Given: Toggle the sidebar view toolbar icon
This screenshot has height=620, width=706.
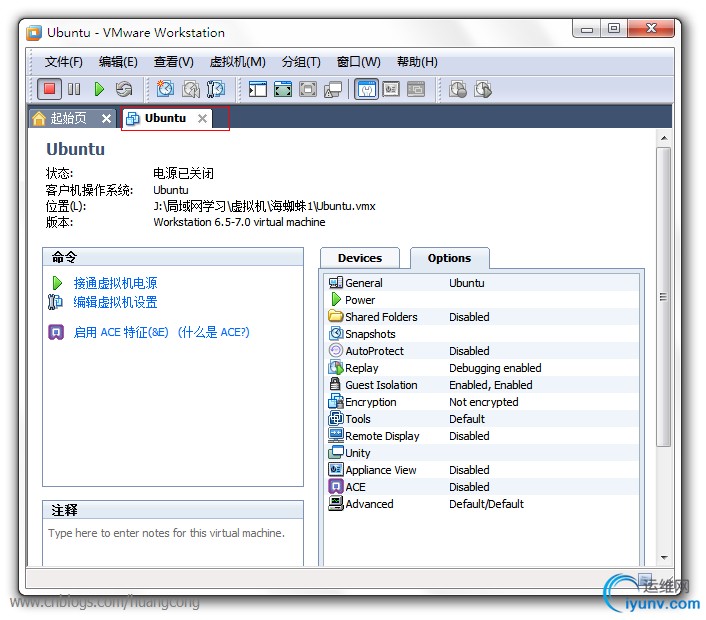Looking at the screenshot, I should click(x=258, y=89).
